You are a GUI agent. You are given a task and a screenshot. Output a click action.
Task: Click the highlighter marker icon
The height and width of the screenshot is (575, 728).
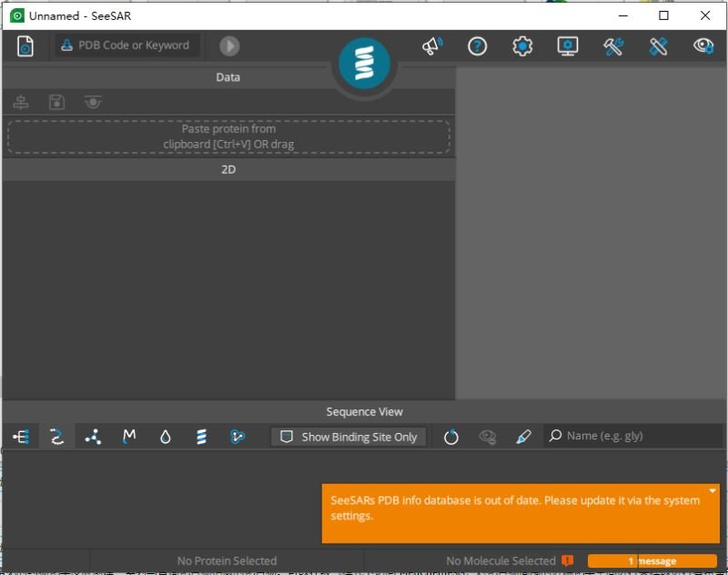click(x=523, y=437)
